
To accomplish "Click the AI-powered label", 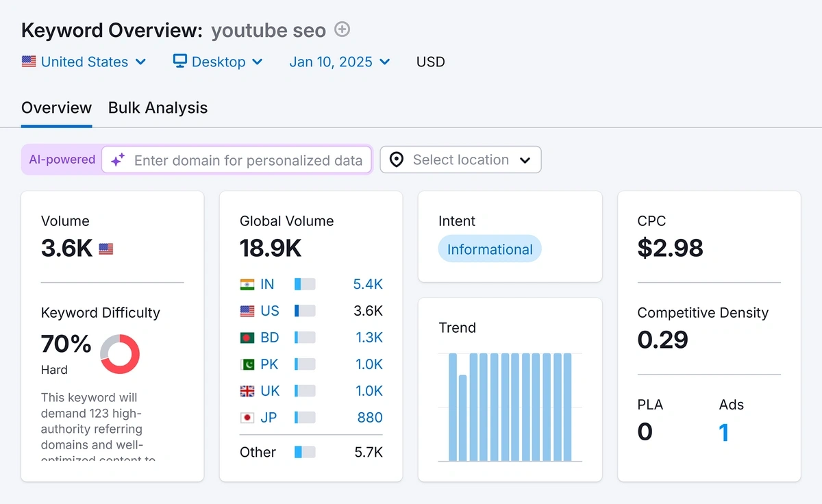I will [x=62, y=160].
